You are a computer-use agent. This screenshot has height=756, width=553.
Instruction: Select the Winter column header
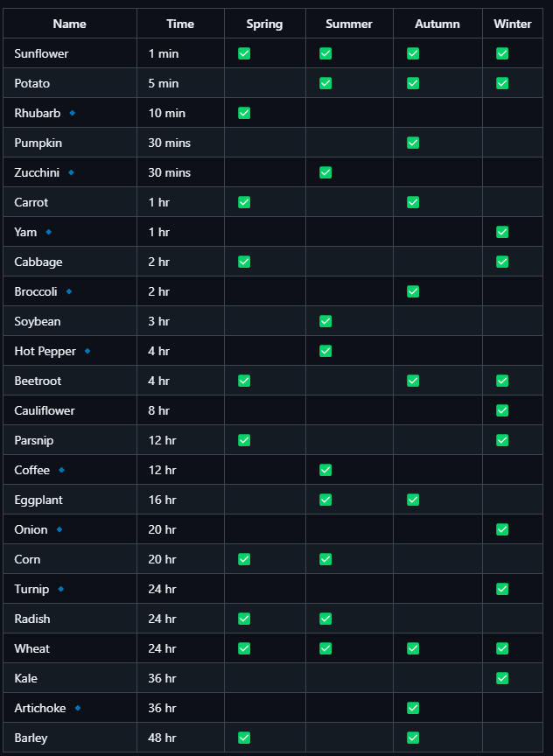click(x=513, y=24)
